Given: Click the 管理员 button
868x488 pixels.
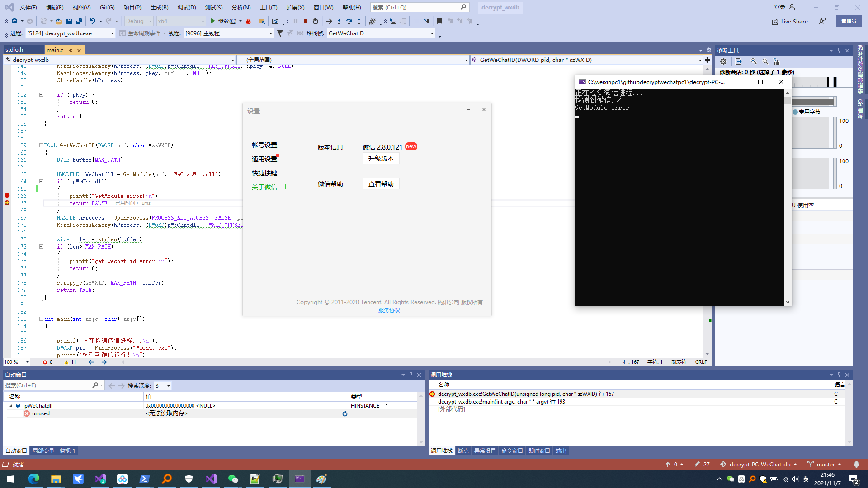Looking at the screenshot, I should tap(849, 21).
